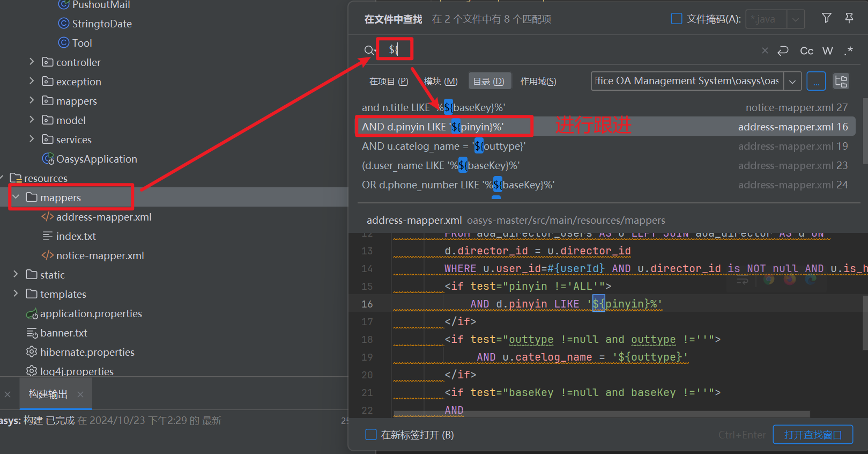Expand the exception folder chevron

tap(32, 81)
